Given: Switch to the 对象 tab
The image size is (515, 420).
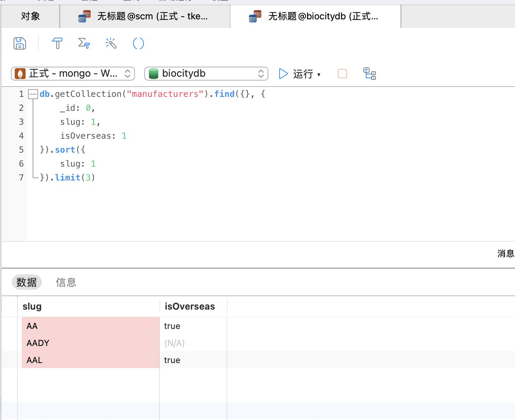Looking at the screenshot, I should click(31, 16).
